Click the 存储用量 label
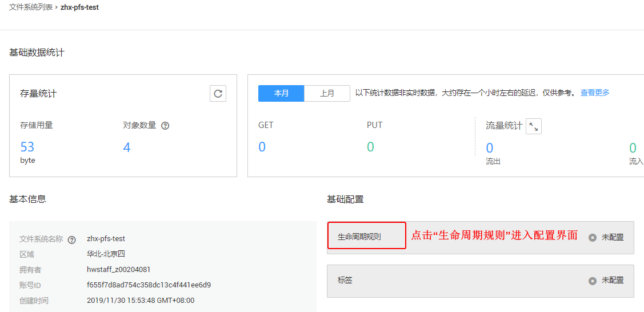The width and height of the screenshot is (644, 312). 37,126
